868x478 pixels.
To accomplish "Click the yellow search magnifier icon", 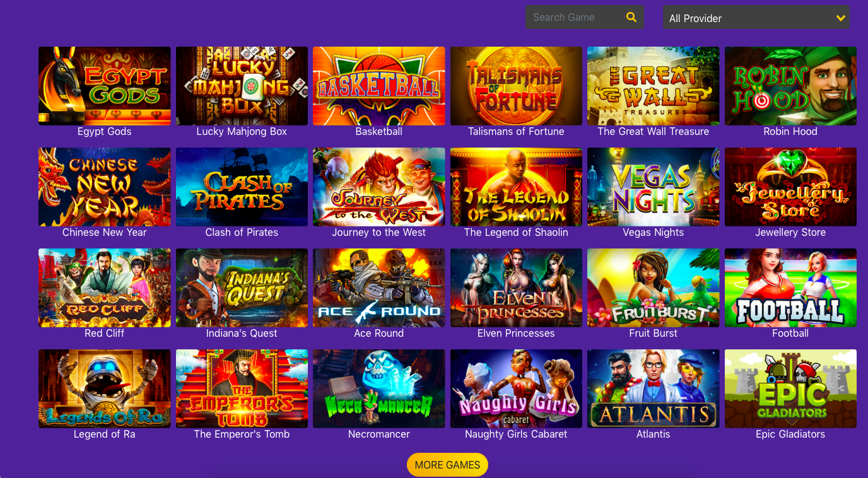I will click(x=631, y=18).
